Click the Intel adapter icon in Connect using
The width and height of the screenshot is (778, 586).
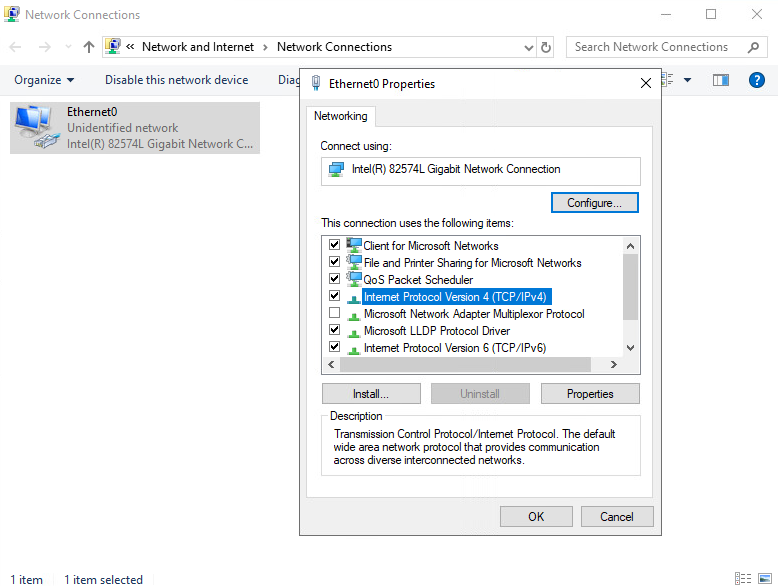(336, 169)
